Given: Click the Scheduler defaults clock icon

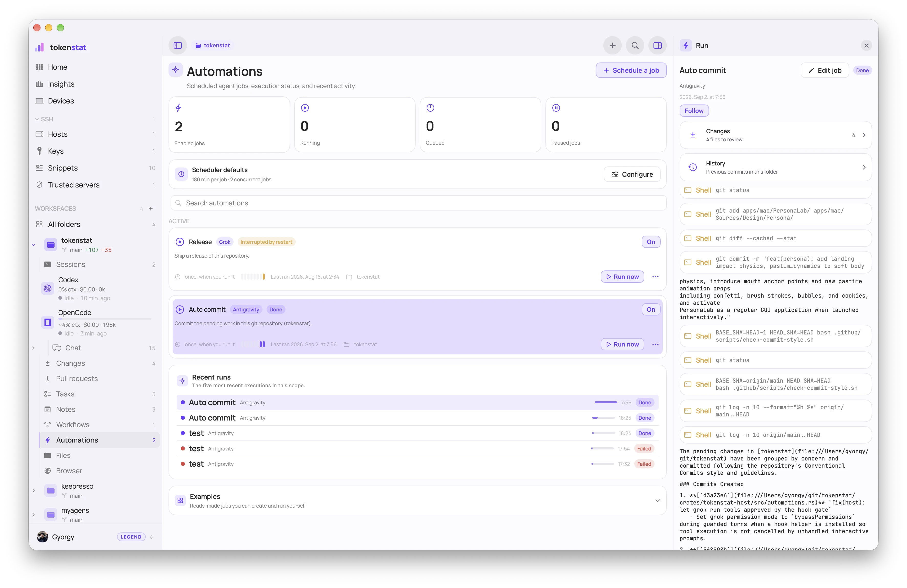Looking at the screenshot, I should 181,174.
